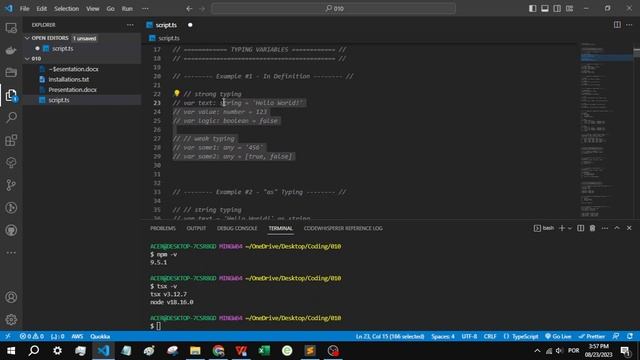
Task: Click the Prettier status bar button
Action: (591, 336)
